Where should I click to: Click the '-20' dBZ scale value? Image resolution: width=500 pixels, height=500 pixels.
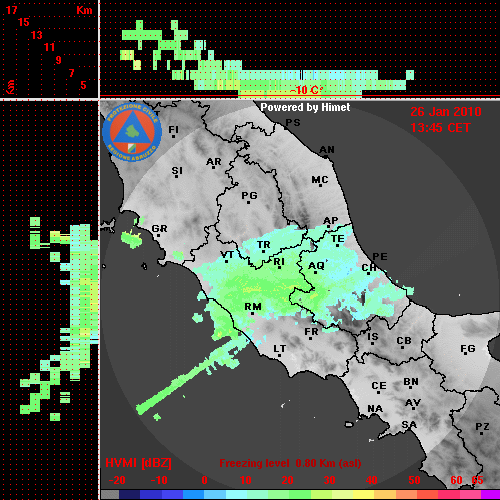(x=117, y=480)
